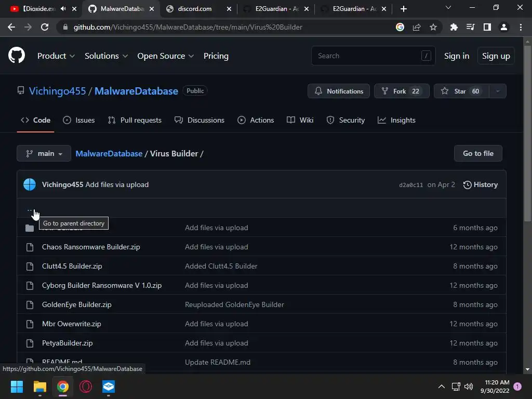Image resolution: width=532 pixels, height=399 pixels.
Task: Open MalwareDatabase repository title link
Action: click(136, 91)
